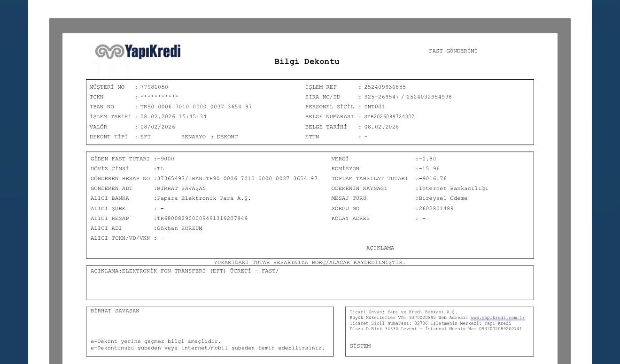Select the ALICI HESAP IBAN number

202,219
